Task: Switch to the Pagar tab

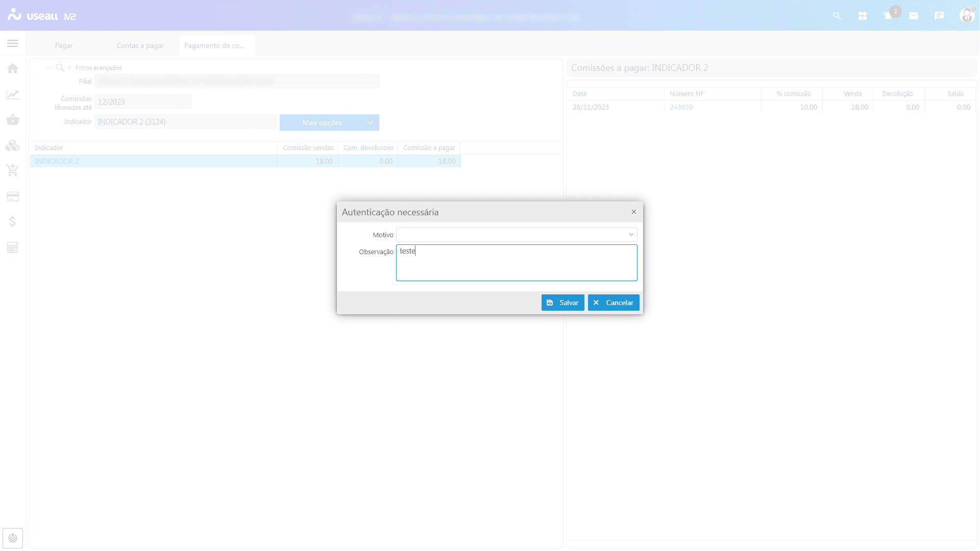Action: [x=64, y=45]
